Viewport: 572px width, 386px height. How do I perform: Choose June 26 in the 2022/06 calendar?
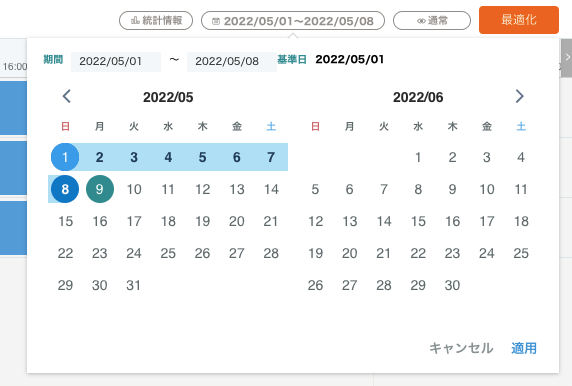coord(315,285)
